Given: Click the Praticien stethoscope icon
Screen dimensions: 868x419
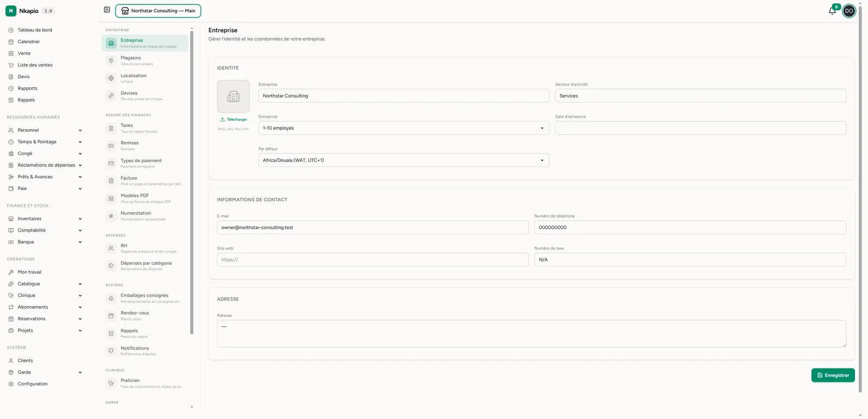Looking at the screenshot, I should point(111,383).
